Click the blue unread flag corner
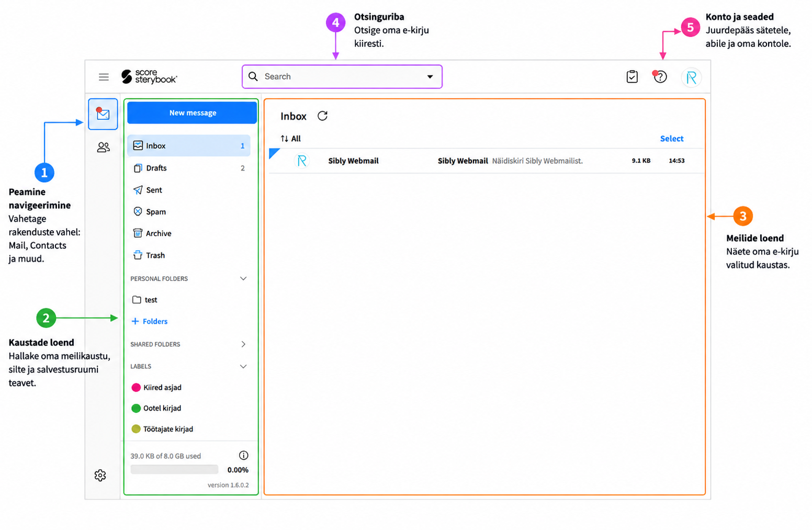Viewport: 812px width, 530px height. pyautogui.click(x=274, y=153)
